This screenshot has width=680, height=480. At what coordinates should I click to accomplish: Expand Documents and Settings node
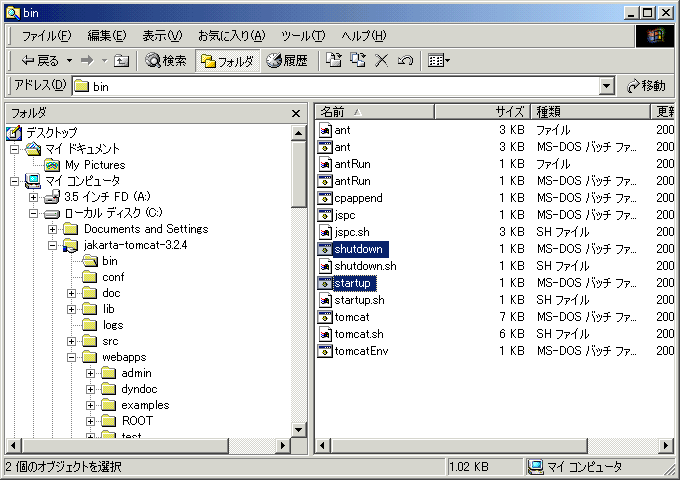(52, 229)
